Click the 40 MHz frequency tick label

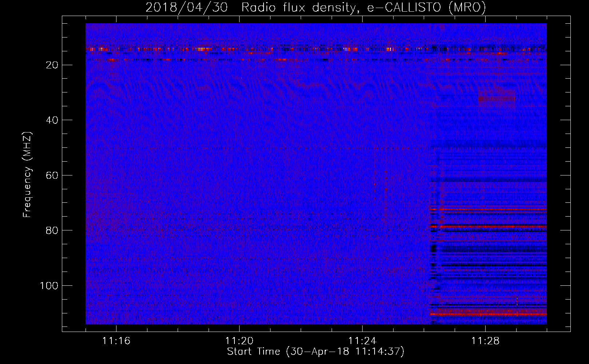click(x=52, y=120)
